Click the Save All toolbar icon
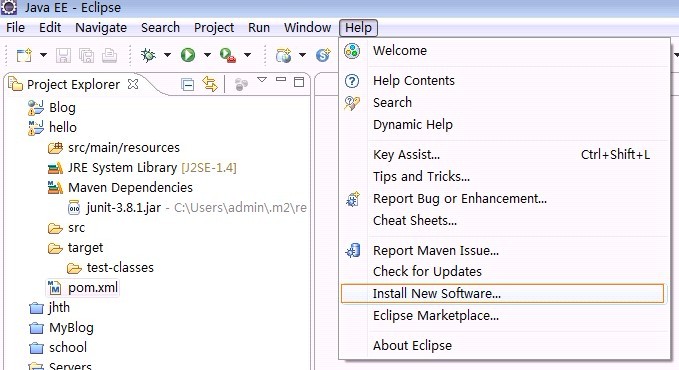 [86, 55]
